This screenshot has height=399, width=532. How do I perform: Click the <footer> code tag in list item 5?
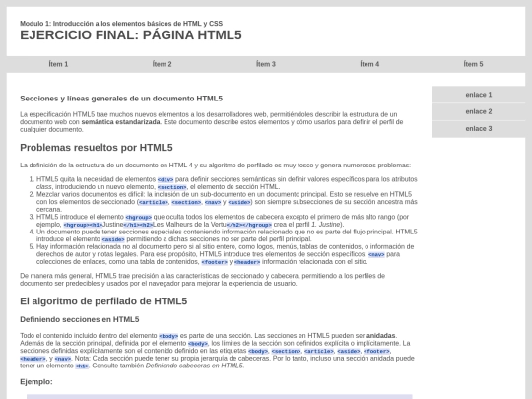tap(215, 262)
